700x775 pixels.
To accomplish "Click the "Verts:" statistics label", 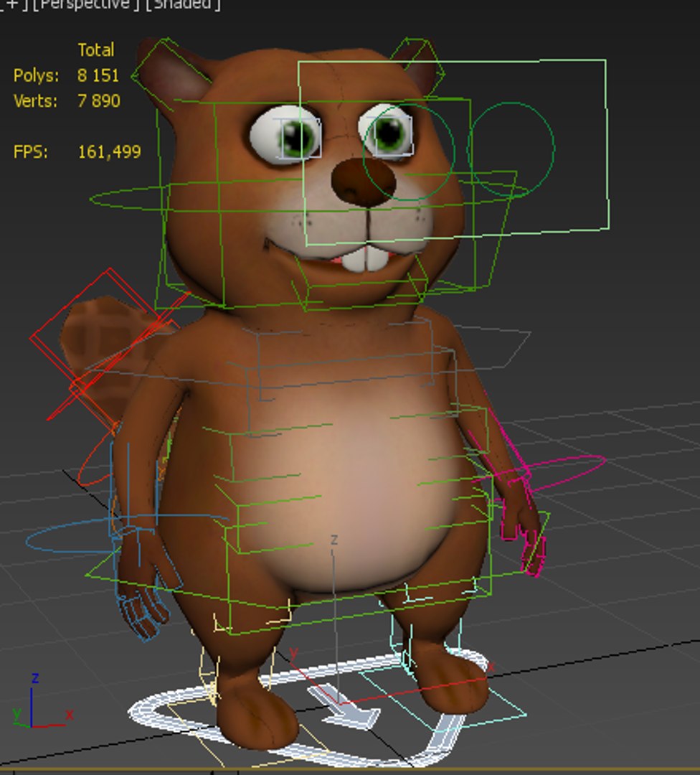I will coord(35,101).
